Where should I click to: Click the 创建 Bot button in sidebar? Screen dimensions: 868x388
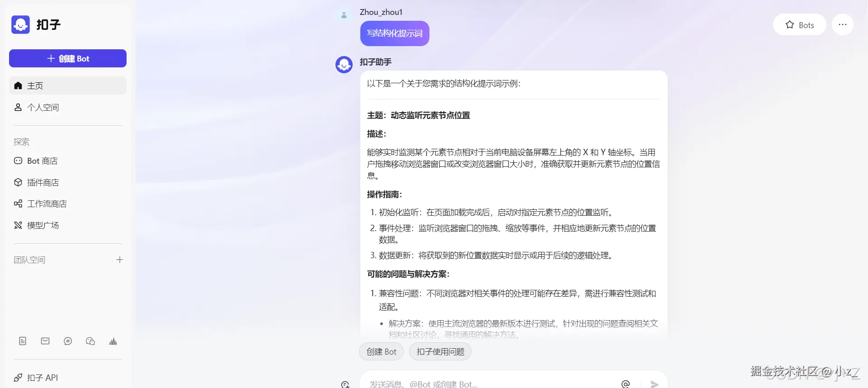click(x=68, y=58)
